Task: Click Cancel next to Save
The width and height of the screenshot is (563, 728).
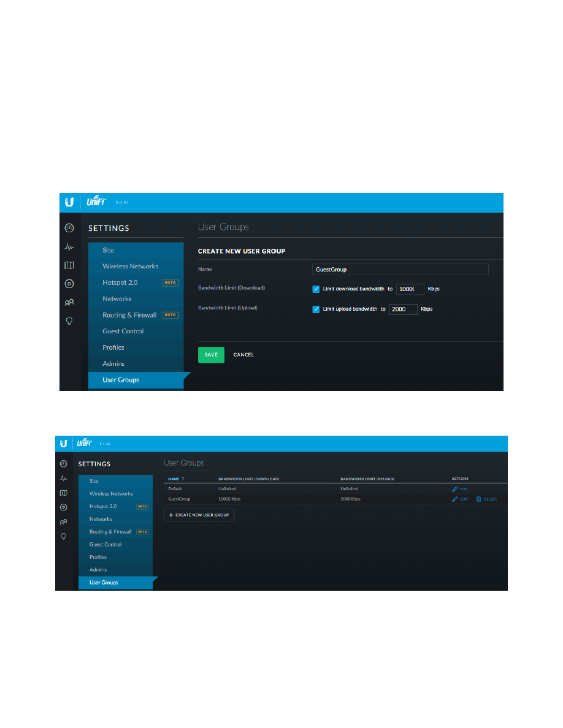Action: point(243,355)
